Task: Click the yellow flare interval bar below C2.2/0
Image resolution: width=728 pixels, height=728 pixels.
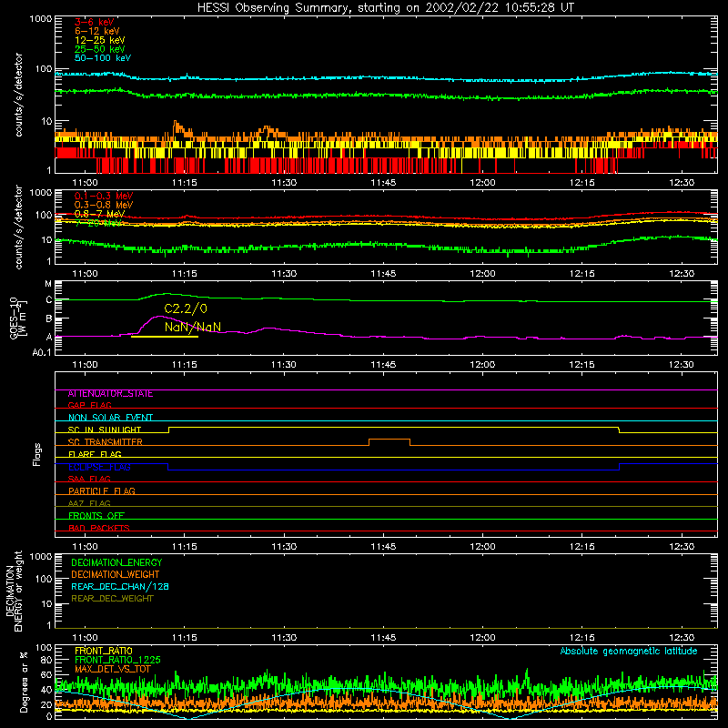Action: pyautogui.click(x=165, y=337)
